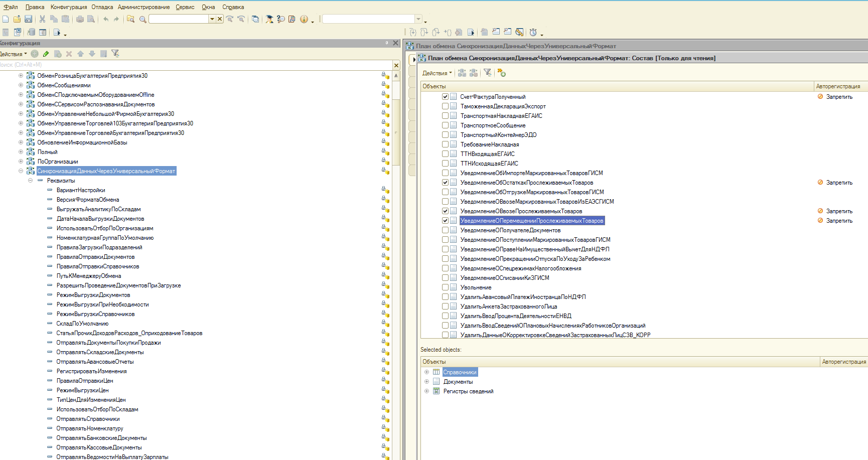Open Действия dropdown in Состав window
Screen dimensions: 868x460
(x=437, y=73)
